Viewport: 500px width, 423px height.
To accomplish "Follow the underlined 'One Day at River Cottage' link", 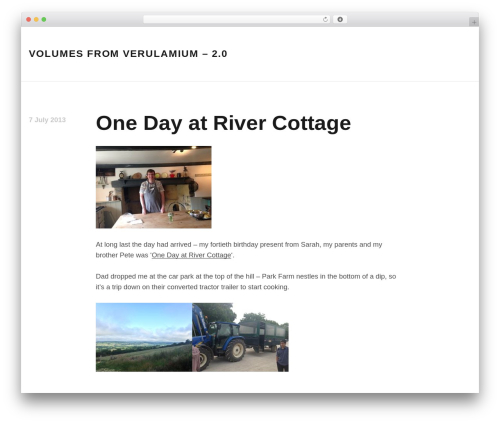I will [x=191, y=255].
